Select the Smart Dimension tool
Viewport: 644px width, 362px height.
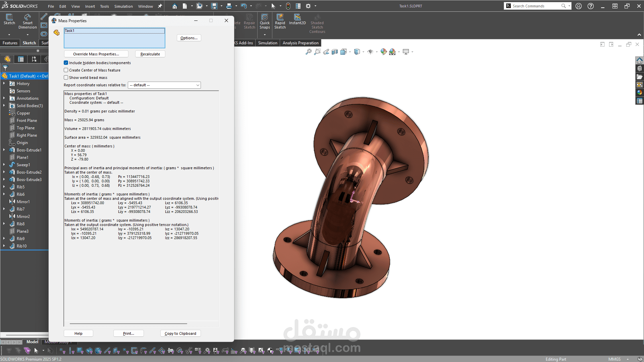pos(28,22)
